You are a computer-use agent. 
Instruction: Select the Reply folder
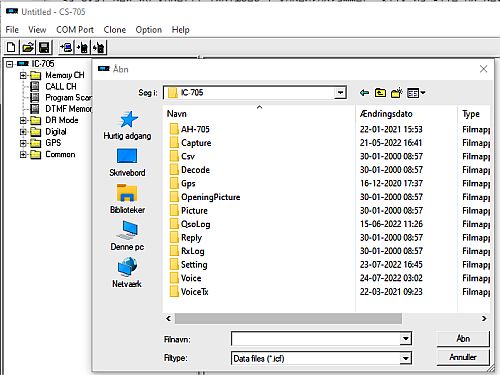click(x=185, y=238)
